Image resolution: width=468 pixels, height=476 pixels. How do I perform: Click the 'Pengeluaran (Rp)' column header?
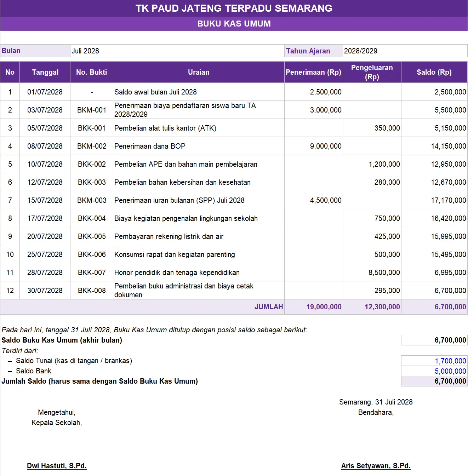372,72
